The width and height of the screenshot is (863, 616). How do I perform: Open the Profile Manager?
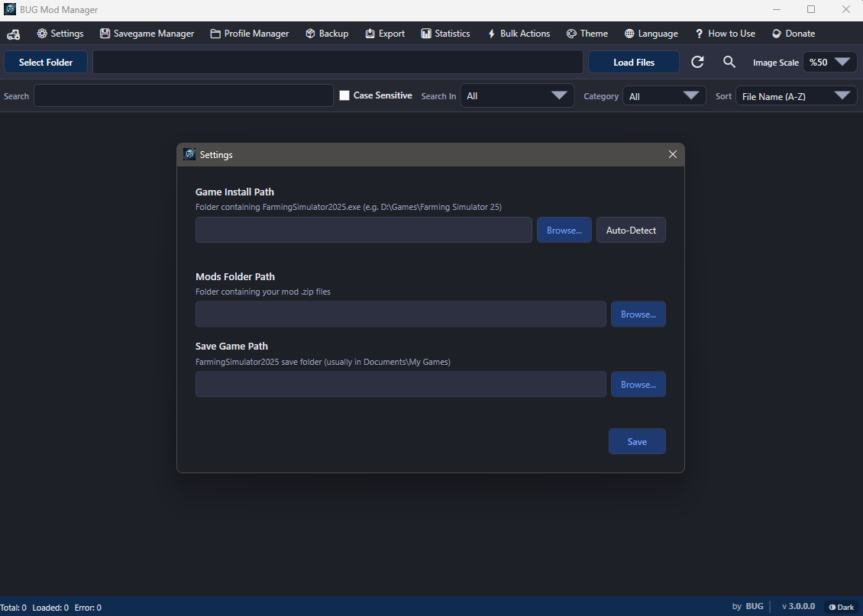click(250, 34)
